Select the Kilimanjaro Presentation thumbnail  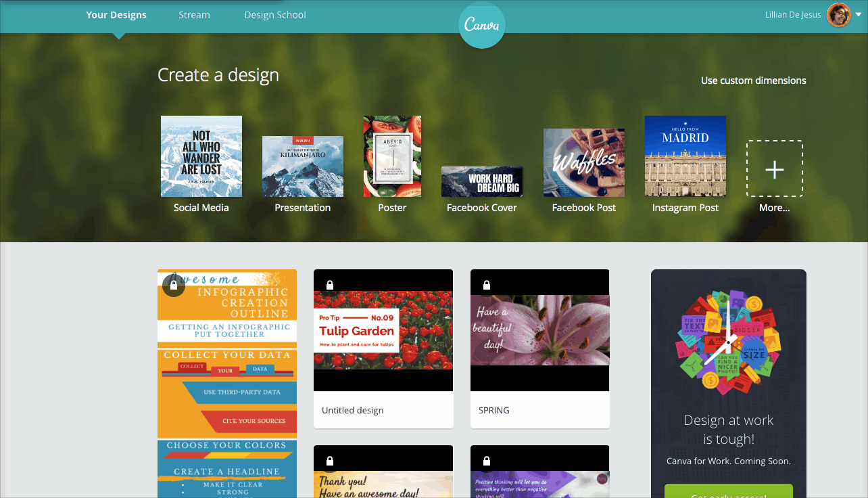point(303,166)
